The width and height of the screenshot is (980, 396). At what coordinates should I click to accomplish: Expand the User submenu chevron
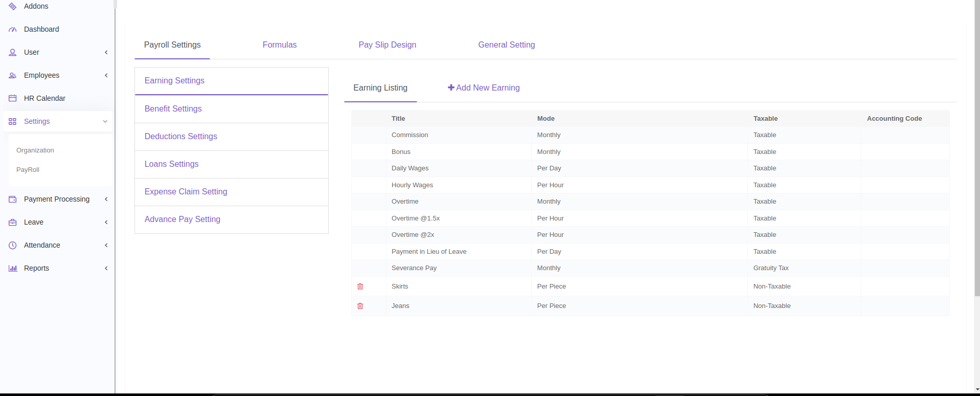pos(106,52)
